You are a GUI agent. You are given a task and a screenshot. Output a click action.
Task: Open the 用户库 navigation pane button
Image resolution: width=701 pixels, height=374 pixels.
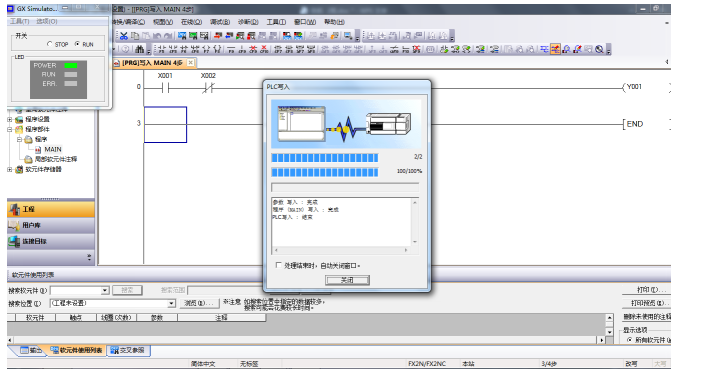click(x=51, y=225)
